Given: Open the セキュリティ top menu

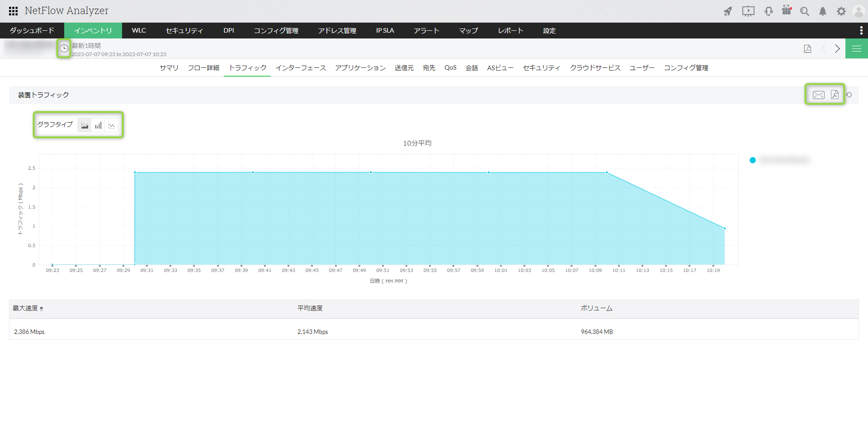Looking at the screenshot, I should pyautogui.click(x=184, y=30).
